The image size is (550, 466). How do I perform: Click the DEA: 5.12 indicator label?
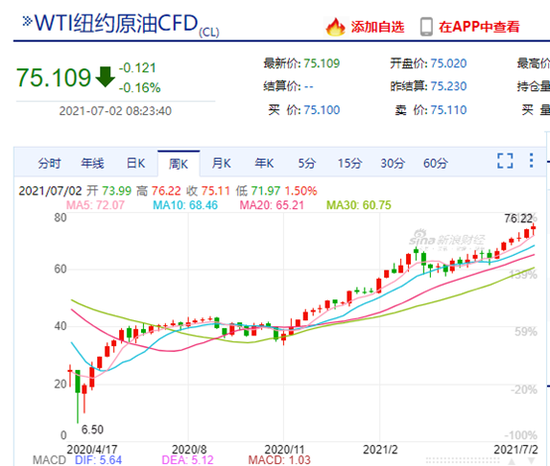[187, 460]
